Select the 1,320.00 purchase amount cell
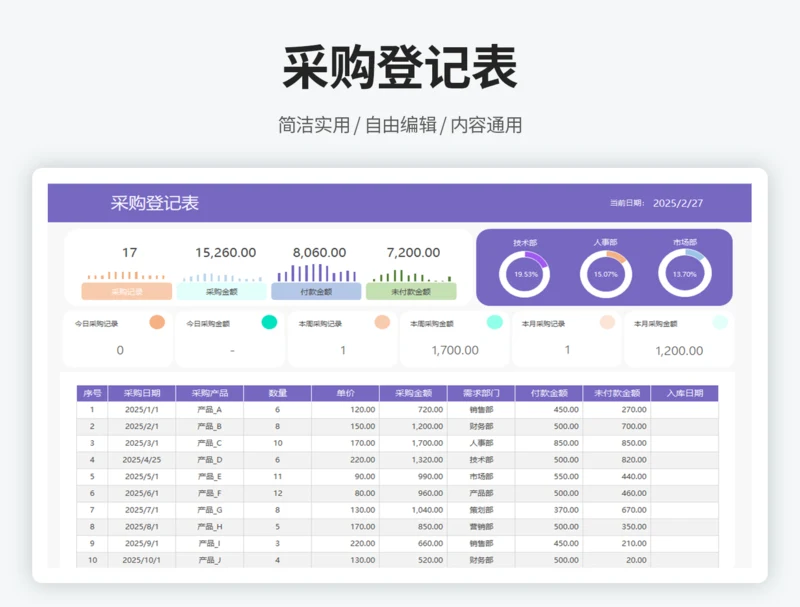 click(x=413, y=460)
